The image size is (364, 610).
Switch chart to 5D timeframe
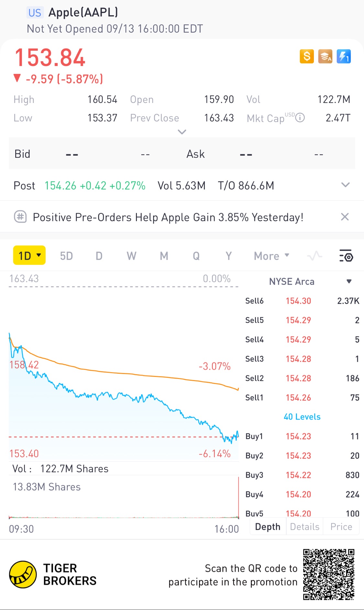(66, 256)
